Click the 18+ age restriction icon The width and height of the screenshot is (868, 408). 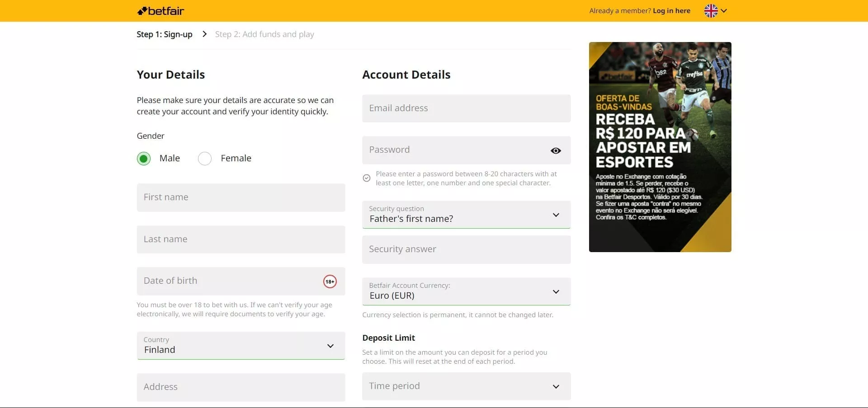pyautogui.click(x=330, y=281)
